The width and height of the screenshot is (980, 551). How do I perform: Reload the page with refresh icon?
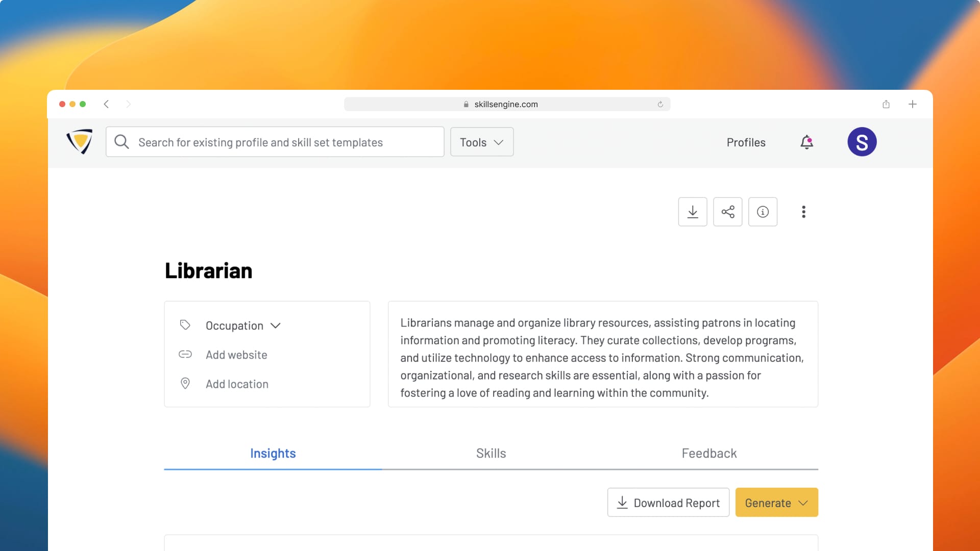(660, 104)
